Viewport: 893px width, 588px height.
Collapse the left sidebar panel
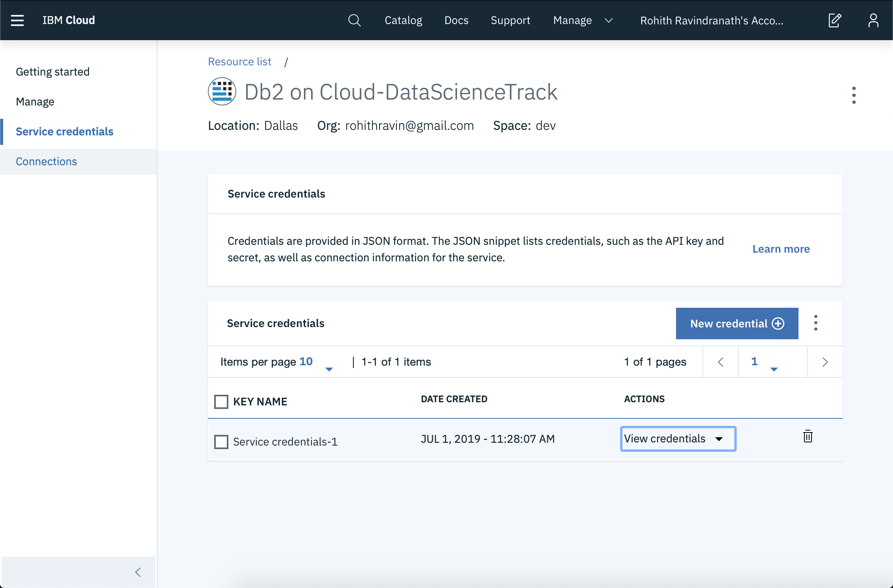(x=138, y=572)
